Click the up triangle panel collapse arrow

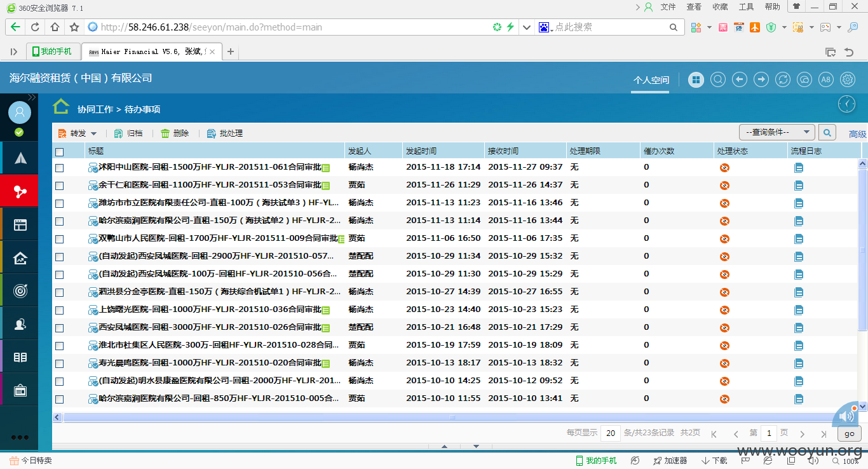point(444,446)
